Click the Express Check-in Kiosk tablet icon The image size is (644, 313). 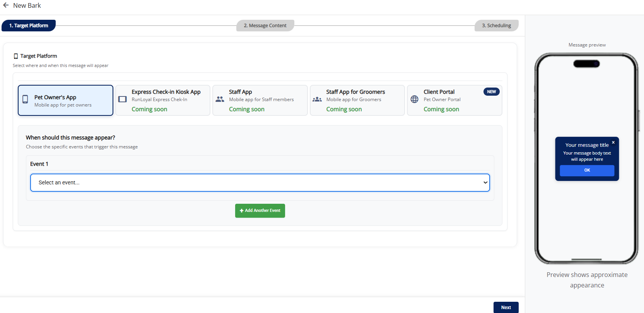click(122, 99)
